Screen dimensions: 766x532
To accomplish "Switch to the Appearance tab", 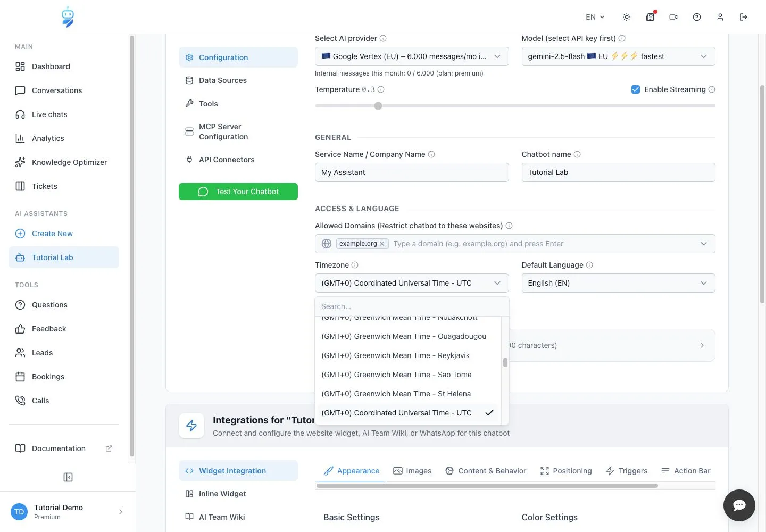I will pyautogui.click(x=352, y=471).
